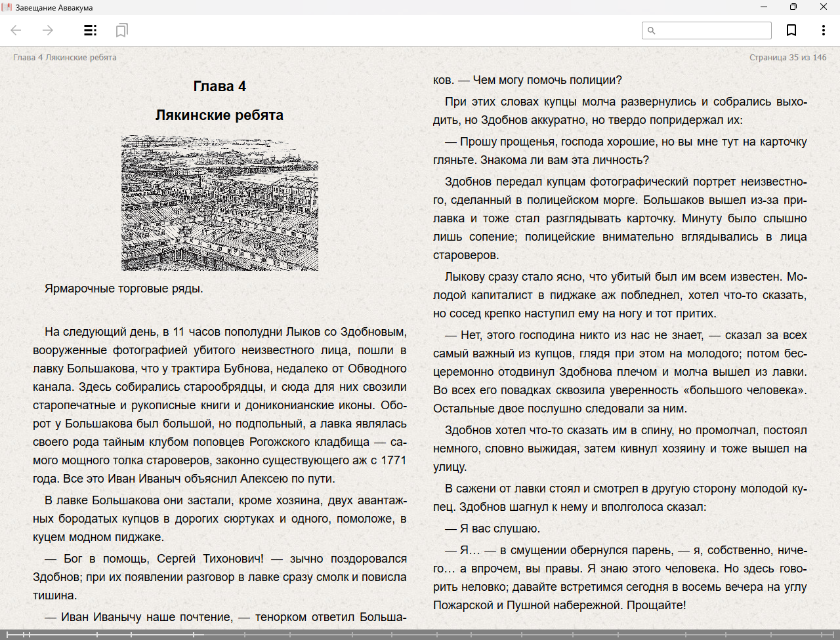This screenshot has width=840, height=640.
Task: Focus the search text field
Action: coord(712,31)
